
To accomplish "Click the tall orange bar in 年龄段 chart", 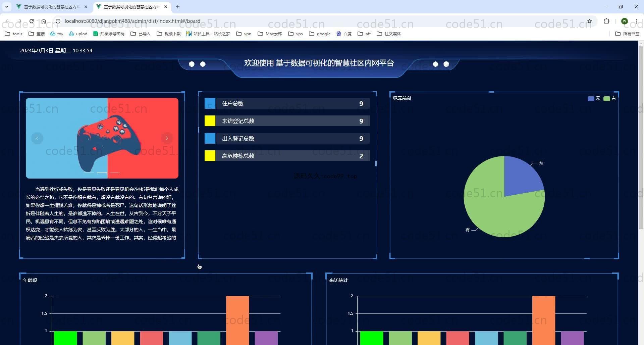I will (x=237, y=321).
